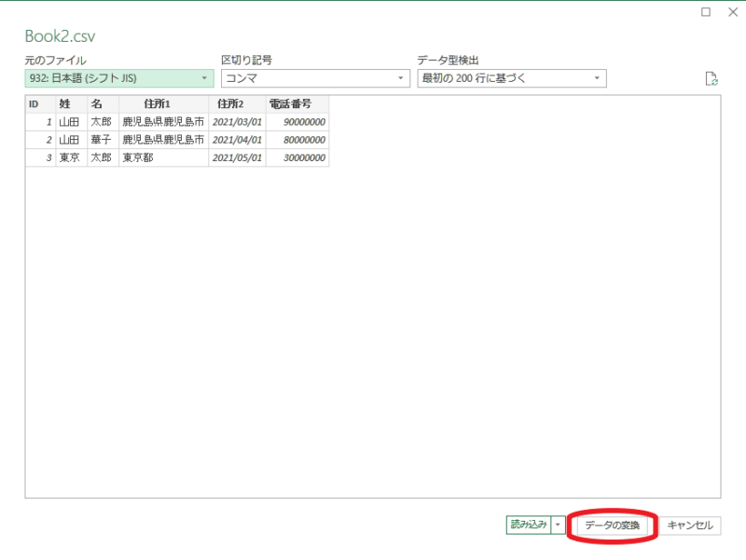Expand the 区切り記号 delimiter dropdown

315,78
